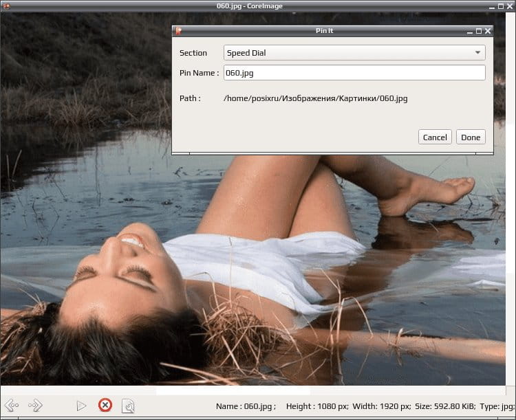Click the Cancel button
The width and height of the screenshot is (516, 420).
(x=435, y=137)
